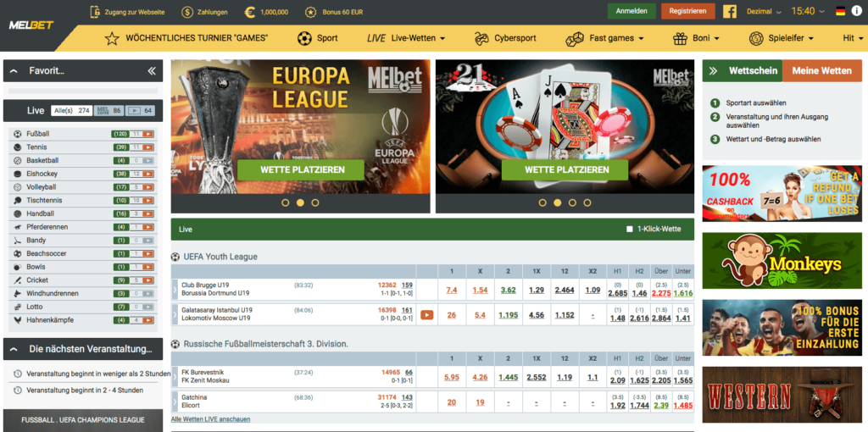Screen dimensions: 868x432
Task: Open German language flag selector
Action: click(x=840, y=12)
